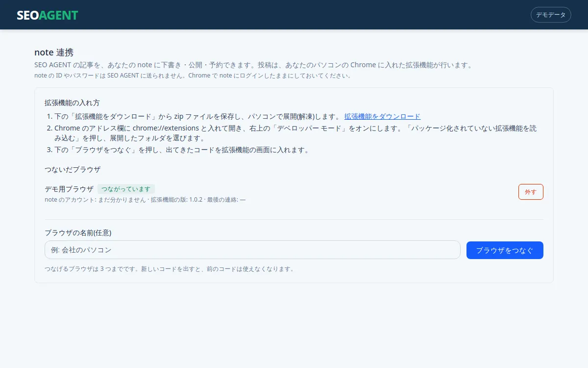Click the つないだブラウザ heading

tap(73, 169)
